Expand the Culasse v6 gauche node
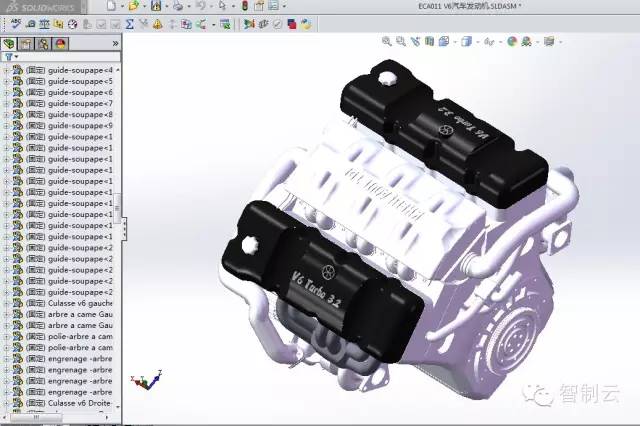Viewport: 640px width, 426px height. pyautogui.click(x=6, y=303)
